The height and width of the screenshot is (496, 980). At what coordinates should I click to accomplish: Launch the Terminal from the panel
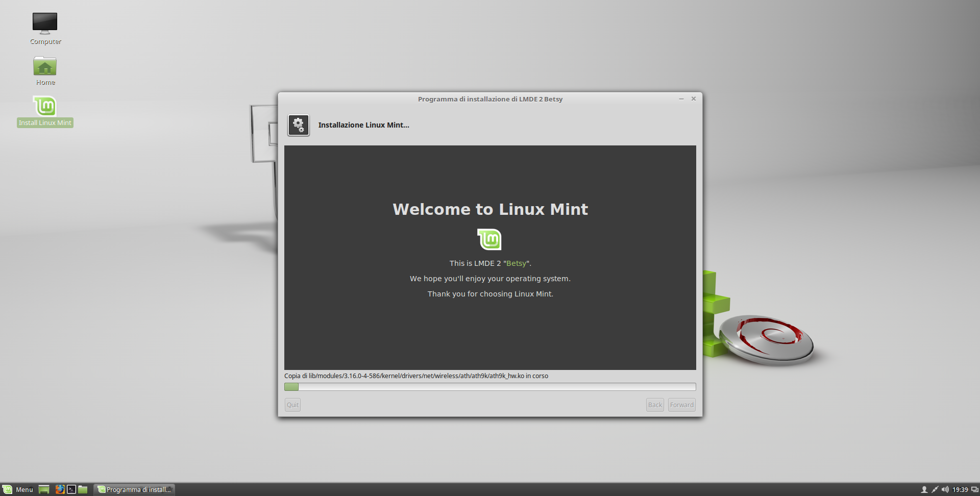pyautogui.click(x=71, y=489)
